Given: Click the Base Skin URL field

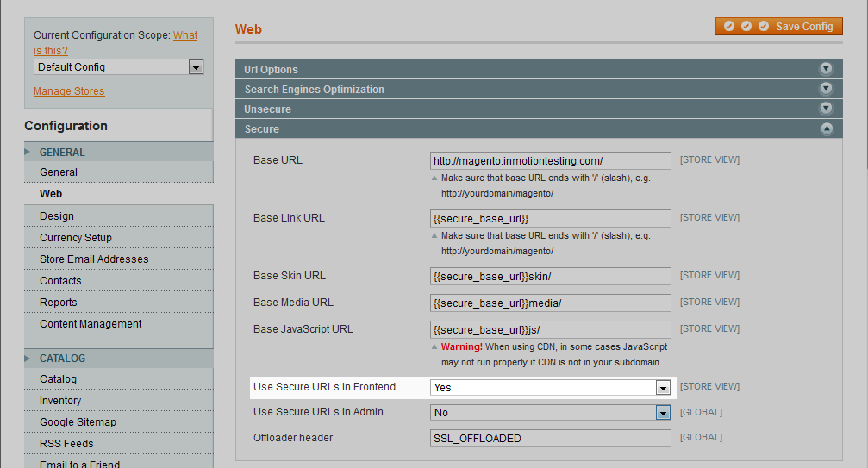Looking at the screenshot, I should click(x=550, y=277).
